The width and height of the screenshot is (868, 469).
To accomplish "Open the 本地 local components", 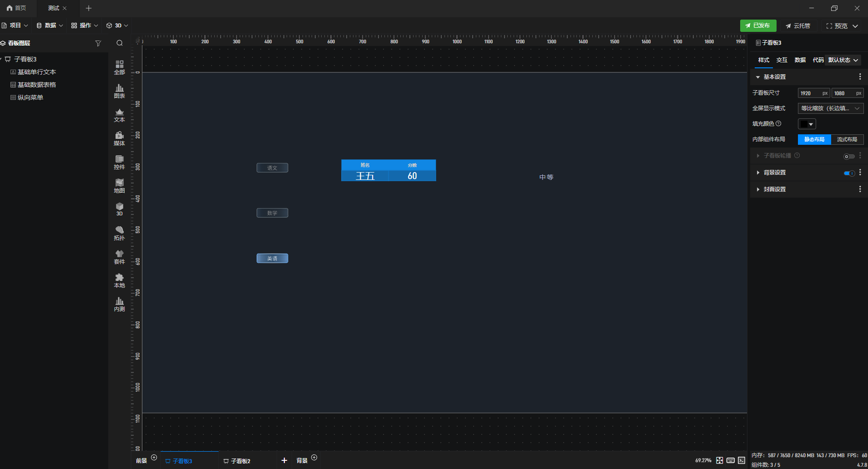I will coord(119,280).
